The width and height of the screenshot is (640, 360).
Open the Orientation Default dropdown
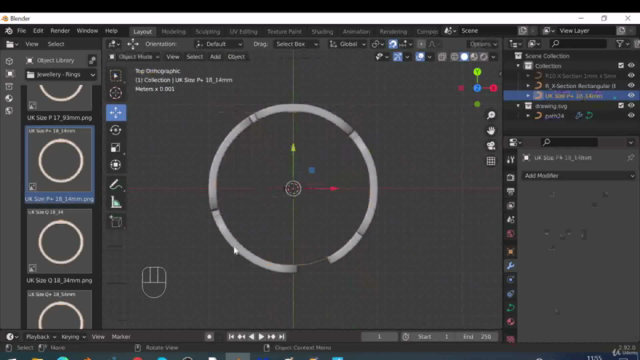click(x=219, y=44)
